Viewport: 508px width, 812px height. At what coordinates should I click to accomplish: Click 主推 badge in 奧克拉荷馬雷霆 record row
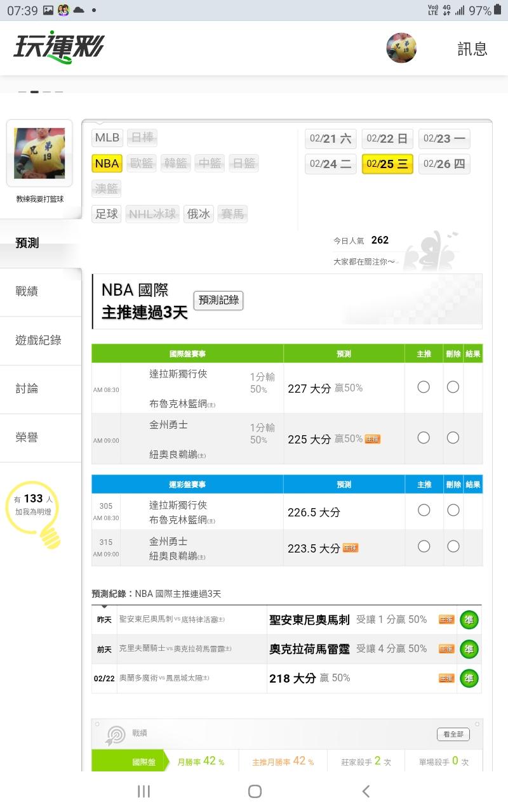(x=447, y=649)
